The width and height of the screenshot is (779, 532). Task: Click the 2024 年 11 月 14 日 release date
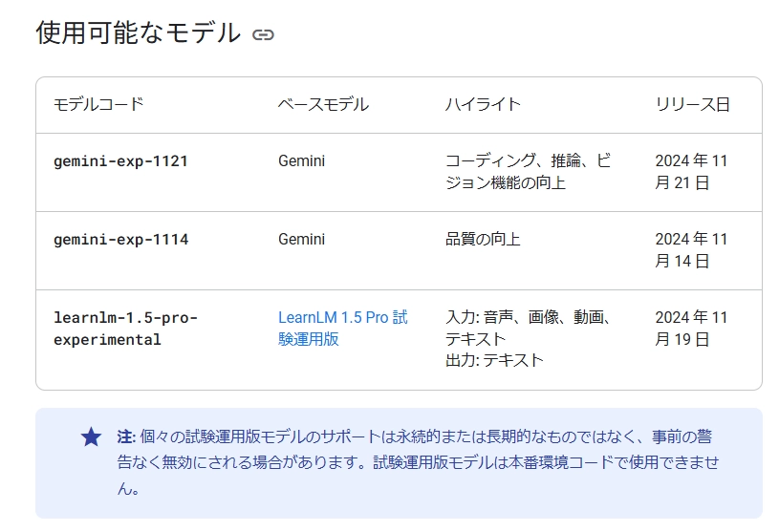click(691, 250)
